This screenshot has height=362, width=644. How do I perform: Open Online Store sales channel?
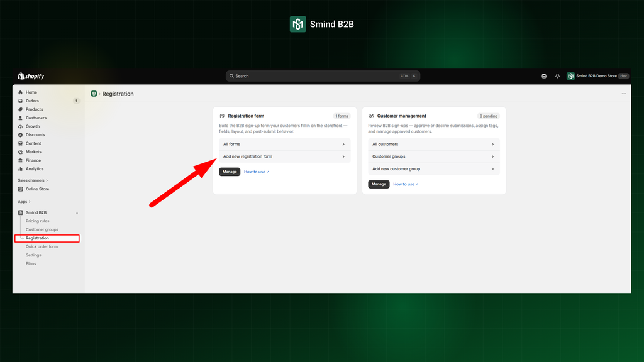pos(37,189)
